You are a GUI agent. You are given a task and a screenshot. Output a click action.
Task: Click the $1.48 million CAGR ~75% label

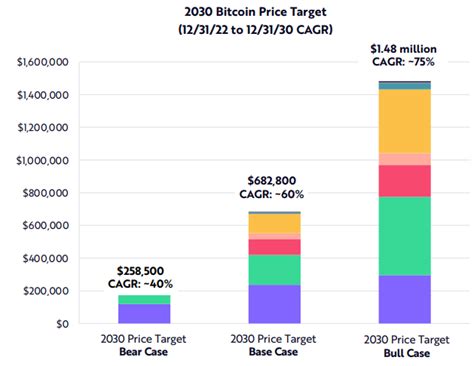click(x=403, y=55)
